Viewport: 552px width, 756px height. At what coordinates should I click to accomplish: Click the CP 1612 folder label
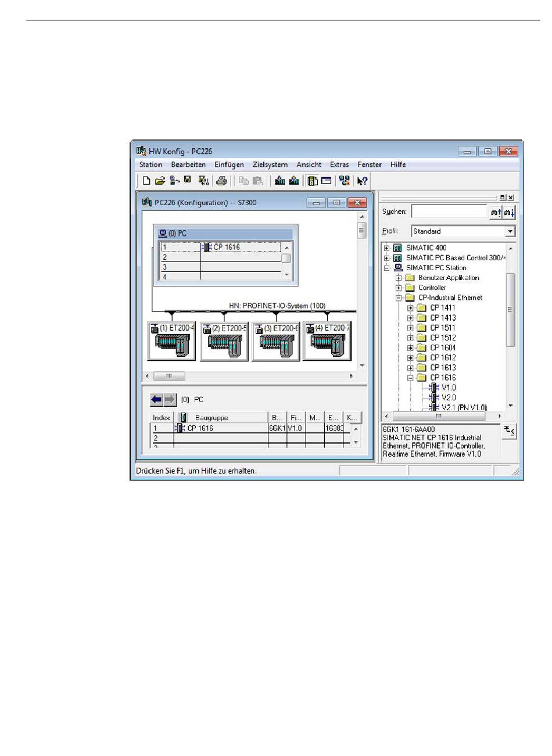[x=443, y=357]
